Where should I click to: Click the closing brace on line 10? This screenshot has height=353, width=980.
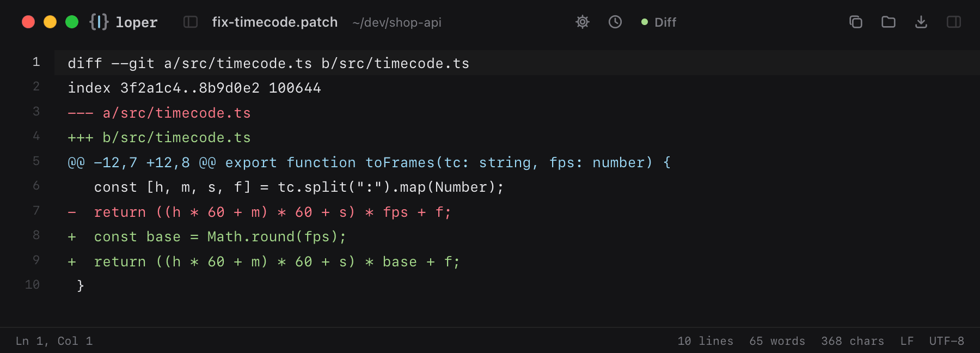(x=81, y=285)
